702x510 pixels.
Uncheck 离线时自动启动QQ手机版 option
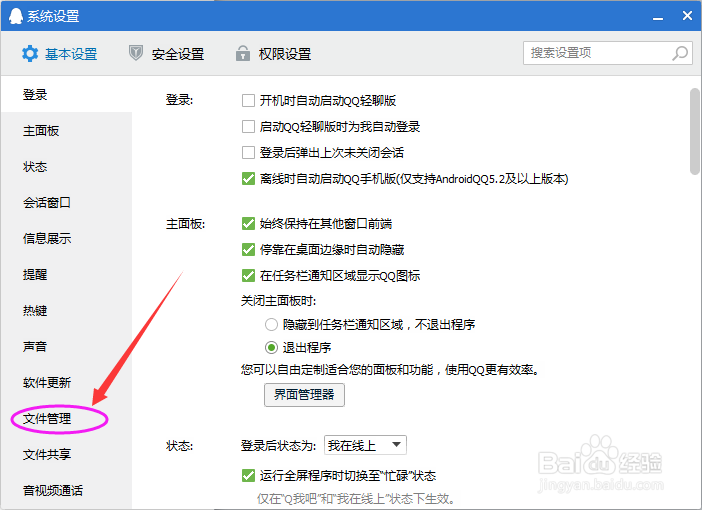pos(248,179)
